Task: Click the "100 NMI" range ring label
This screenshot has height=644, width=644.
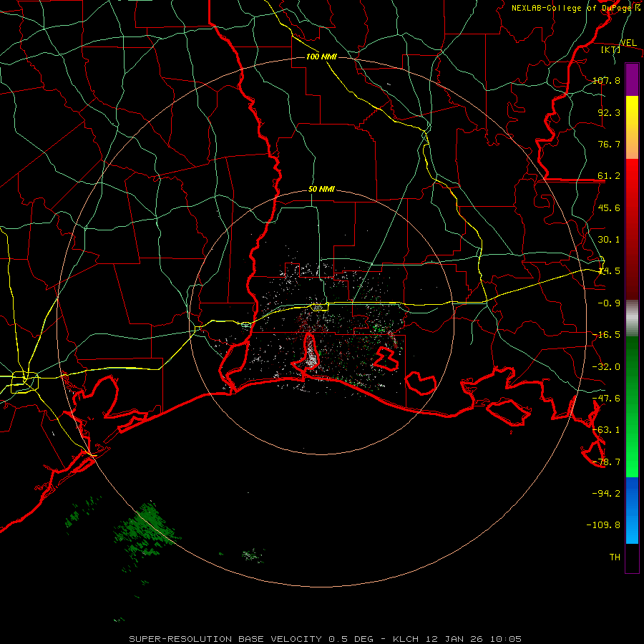Action: coord(321,57)
